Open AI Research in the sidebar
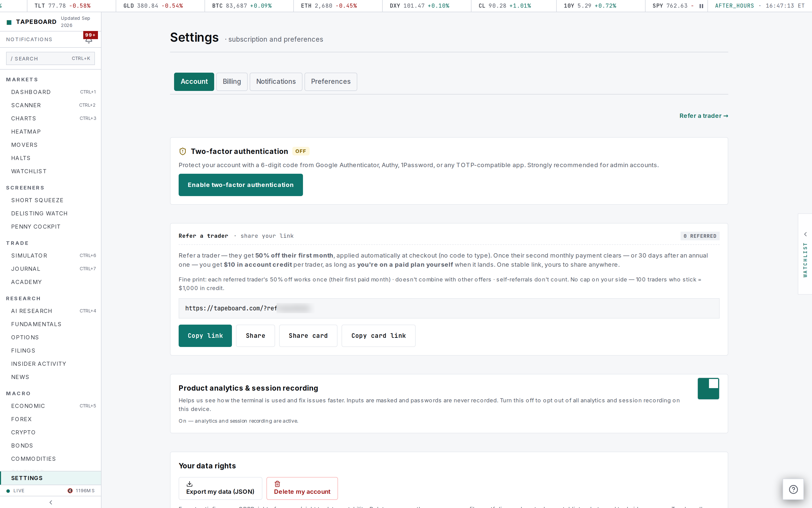This screenshot has height=508, width=812. pos(51,311)
